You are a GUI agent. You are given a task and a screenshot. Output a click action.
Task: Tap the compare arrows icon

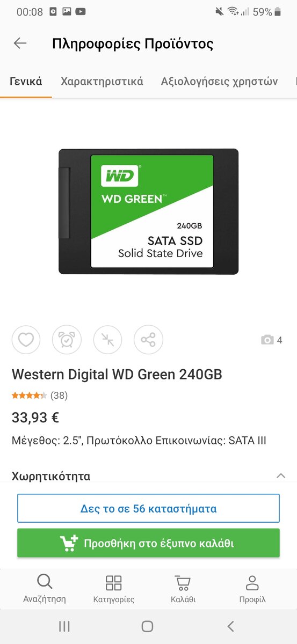click(x=107, y=340)
